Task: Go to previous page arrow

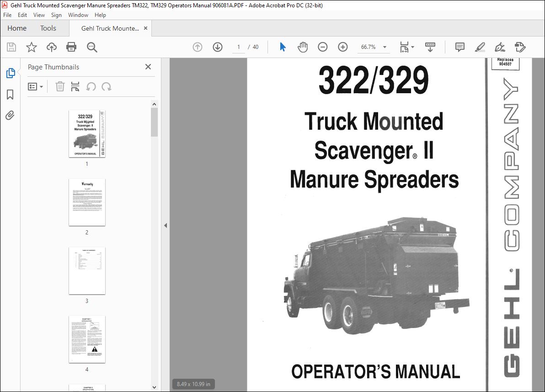Action: 198,47
